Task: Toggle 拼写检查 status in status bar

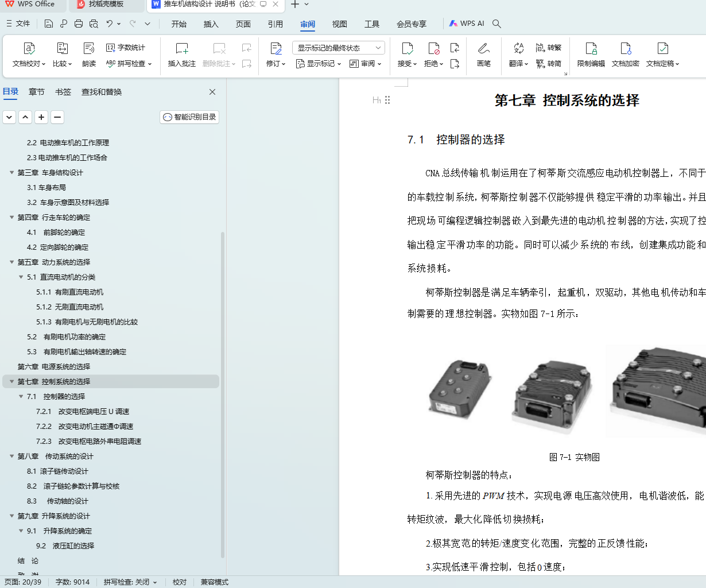Action: click(130, 582)
